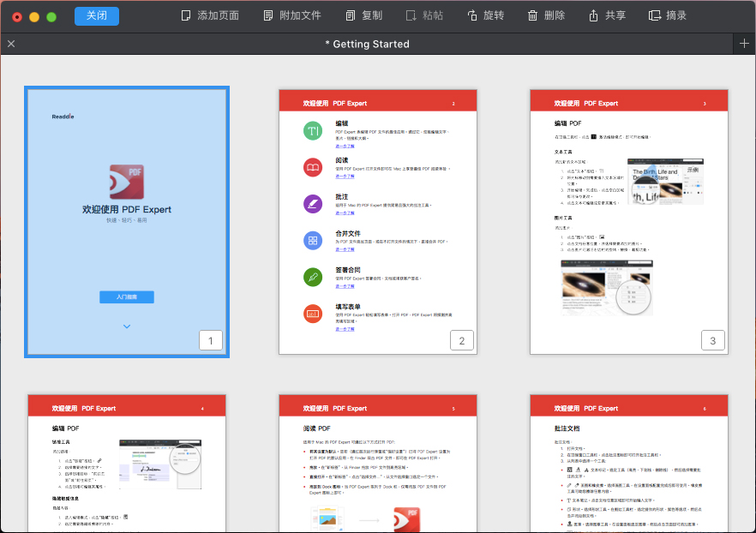Click the blue 合并文件 grid icon on page 2
This screenshot has height=533, width=756.
[x=313, y=241]
